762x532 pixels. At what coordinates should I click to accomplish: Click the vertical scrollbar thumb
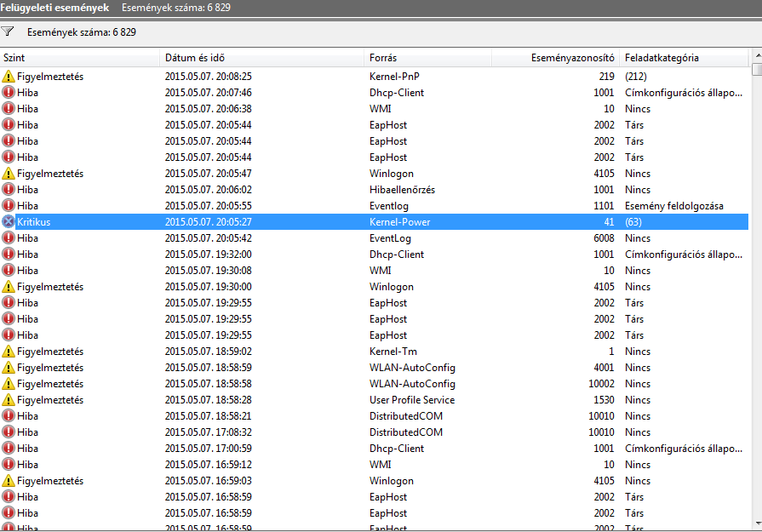[x=757, y=69]
